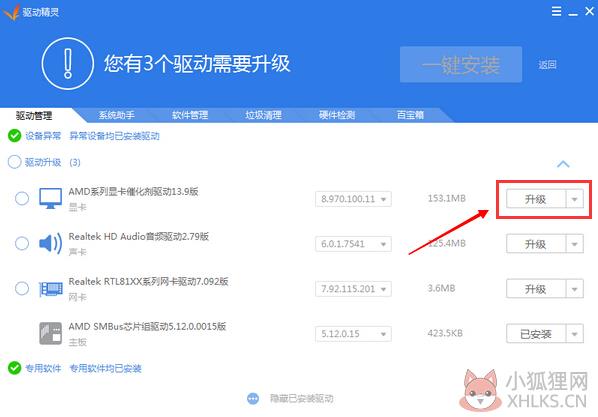Open version dropdown 8.970.100.11
Viewport: 598px width, 417px height.
point(353,199)
